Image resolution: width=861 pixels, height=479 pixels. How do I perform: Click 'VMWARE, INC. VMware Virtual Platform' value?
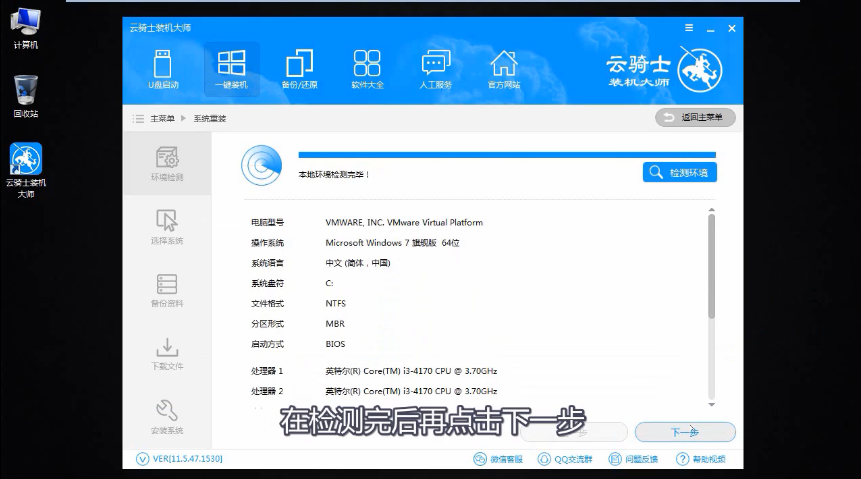pos(404,222)
